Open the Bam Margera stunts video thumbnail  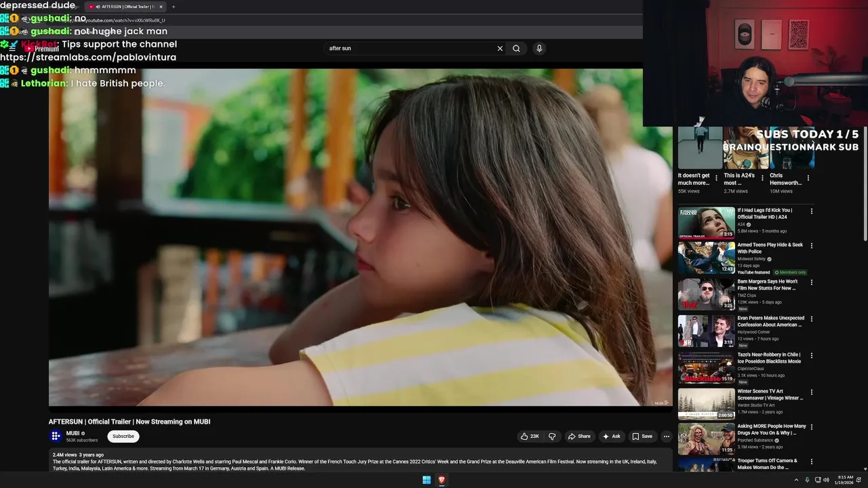pos(706,295)
